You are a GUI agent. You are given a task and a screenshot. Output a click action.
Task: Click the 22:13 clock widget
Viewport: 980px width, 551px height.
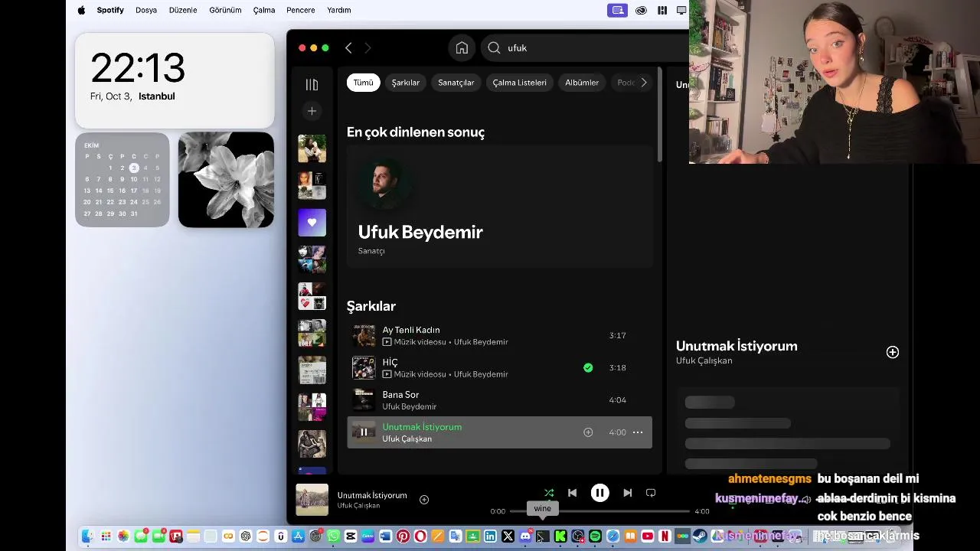[x=175, y=80]
